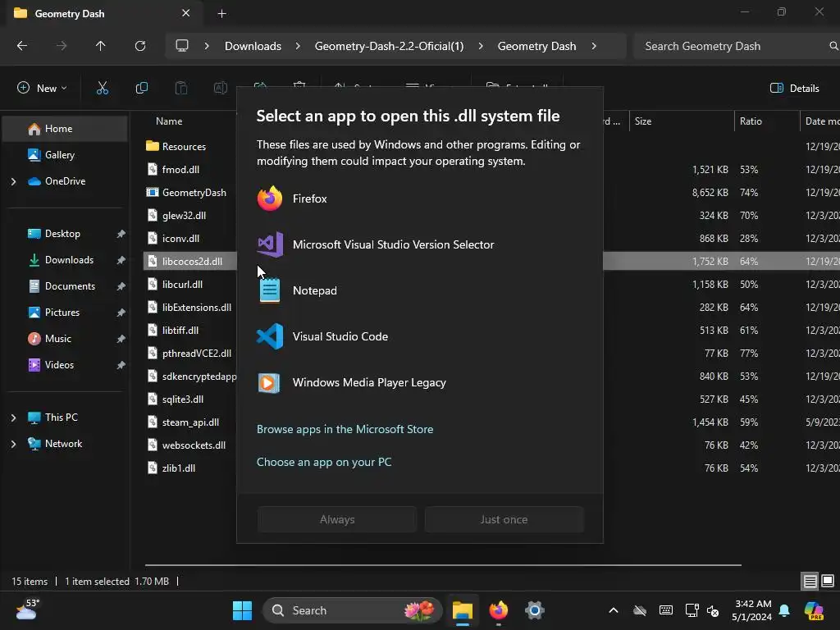Open Geometry-Dash-2.2-Oficial(1) breadcrumb
840x630 pixels.
[389, 46]
